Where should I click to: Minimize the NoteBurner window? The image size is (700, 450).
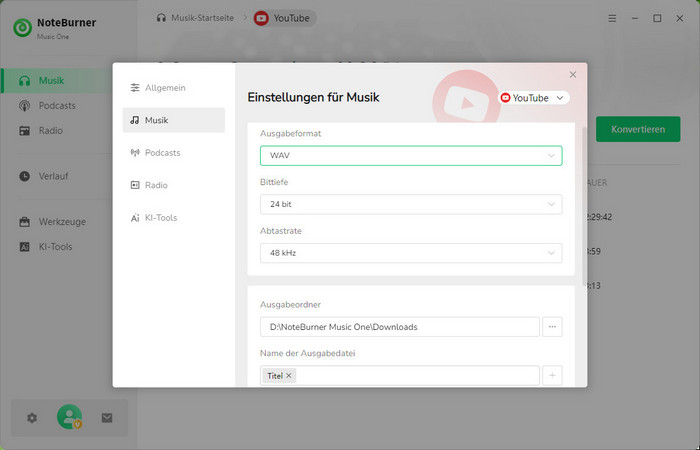(x=635, y=18)
